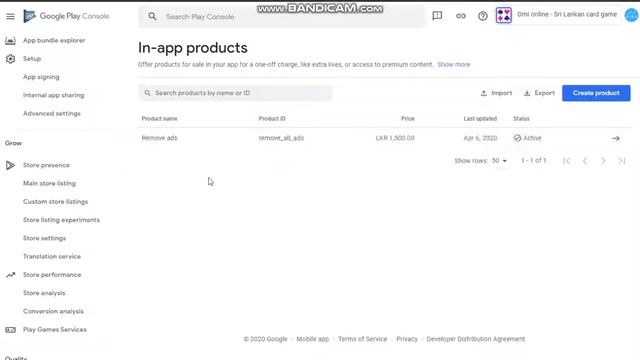
Task: Open Translation service page
Action: (x=52, y=256)
